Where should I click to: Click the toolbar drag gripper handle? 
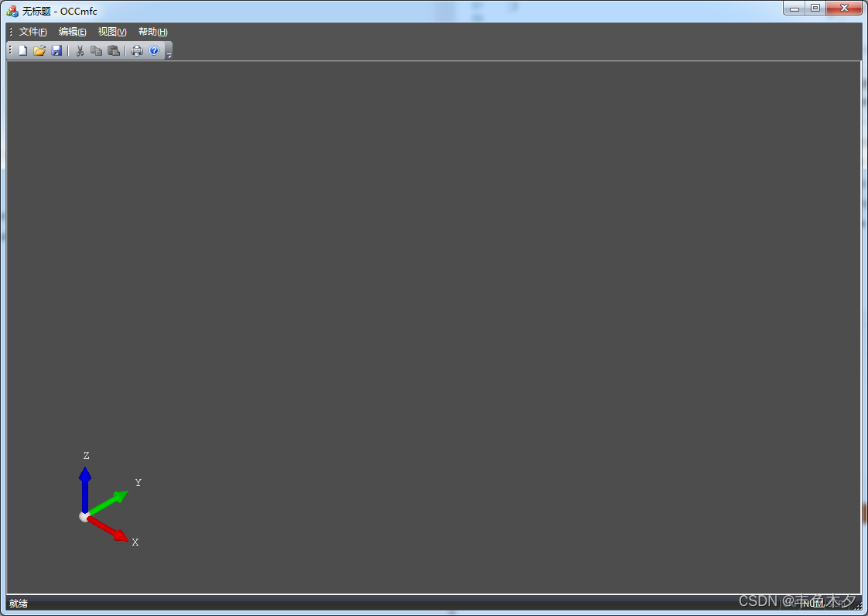(10, 50)
